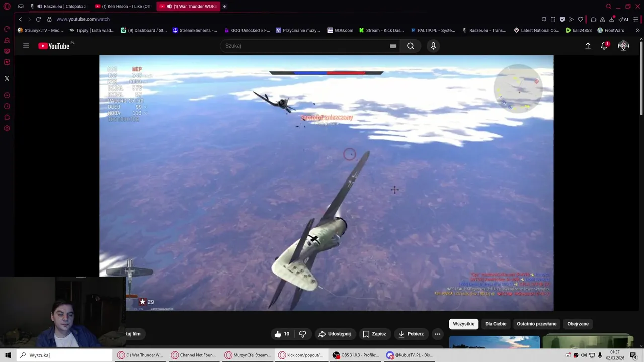
Task: Open the Tipply bookmark
Action: tap(92, 30)
